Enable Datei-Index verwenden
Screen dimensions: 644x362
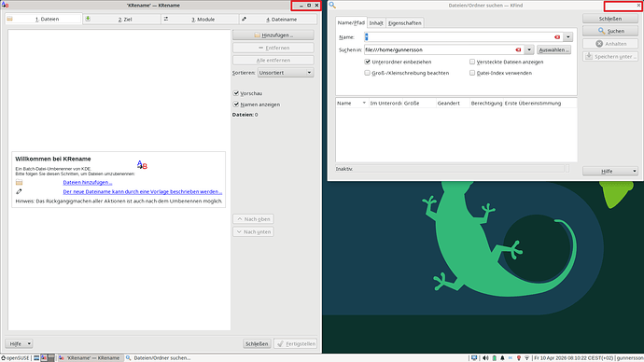click(472, 73)
